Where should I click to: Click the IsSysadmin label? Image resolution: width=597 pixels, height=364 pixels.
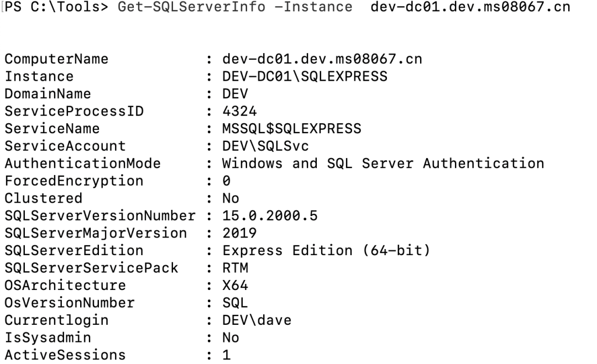pyautogui.click(x=48, y=337)
